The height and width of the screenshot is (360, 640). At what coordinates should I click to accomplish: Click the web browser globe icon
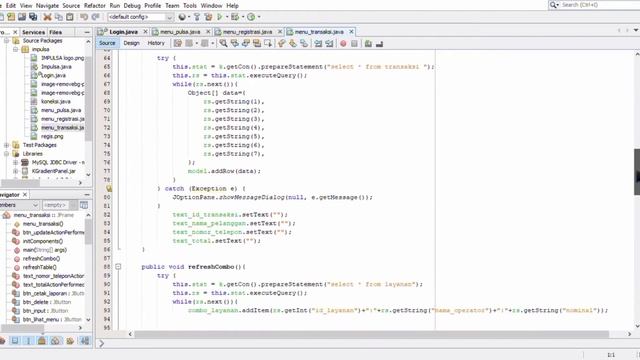click(x=182, y=17)
